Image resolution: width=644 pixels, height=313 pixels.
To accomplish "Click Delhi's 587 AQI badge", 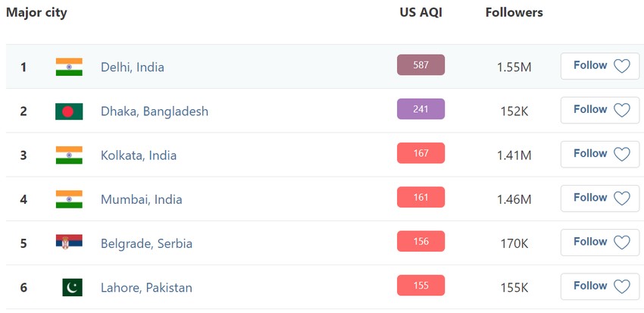I will pos(420,65).
